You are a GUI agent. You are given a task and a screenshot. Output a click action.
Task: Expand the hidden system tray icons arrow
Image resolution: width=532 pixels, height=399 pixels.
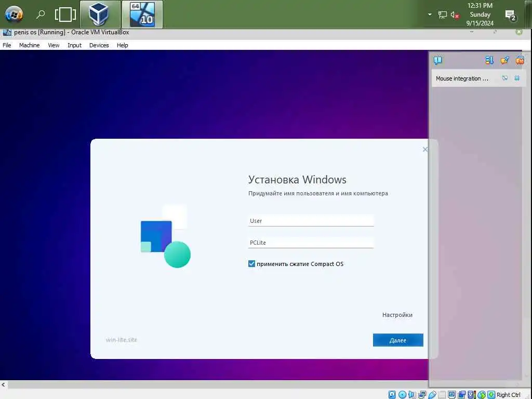430,15
